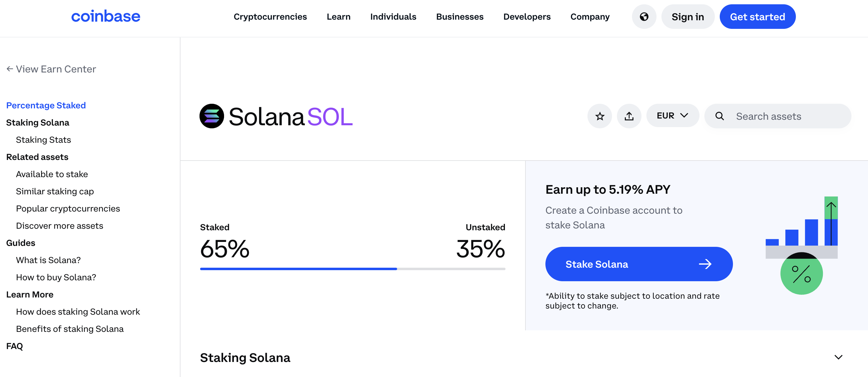
Task: Open the Cryptocurrencies nav menu
Action: click(270, 17)
